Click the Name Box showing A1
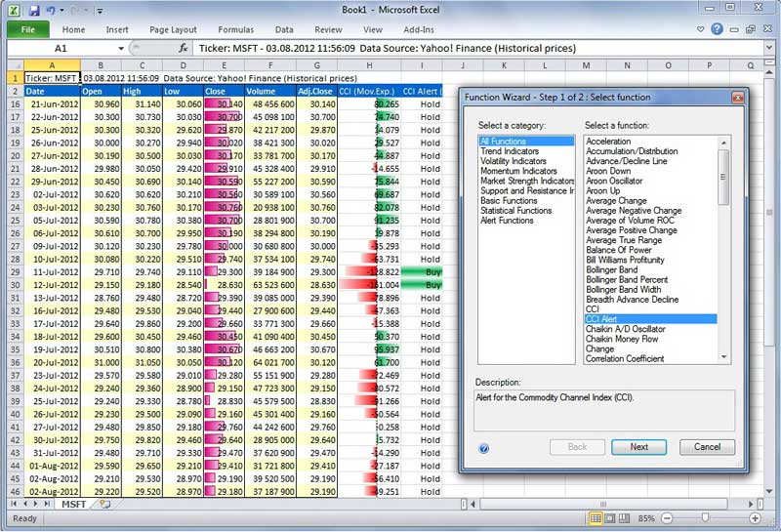The height and width of the screenshot is (532, 781). [x=61, y=48]
